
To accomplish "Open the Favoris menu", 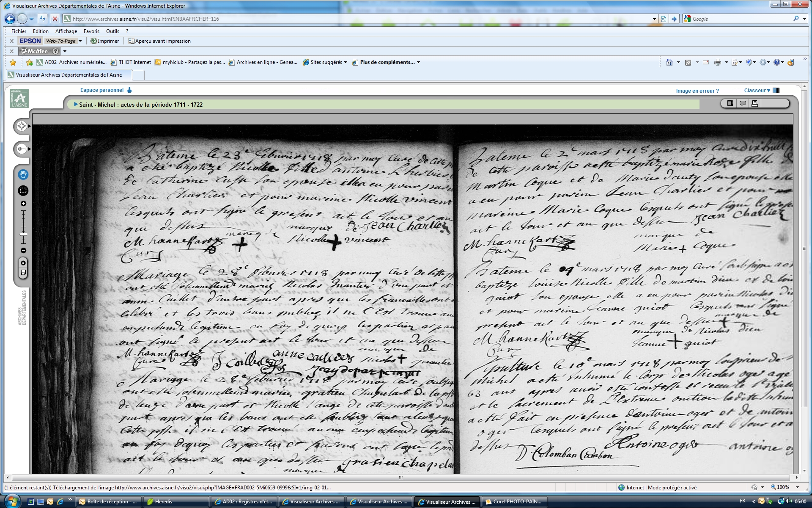I will (91, 31).
